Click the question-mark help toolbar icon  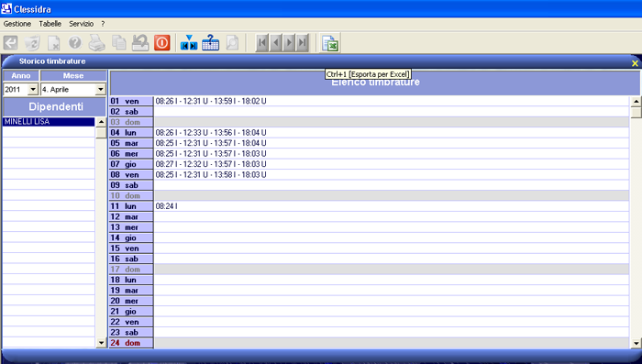(x=75, y=42)
